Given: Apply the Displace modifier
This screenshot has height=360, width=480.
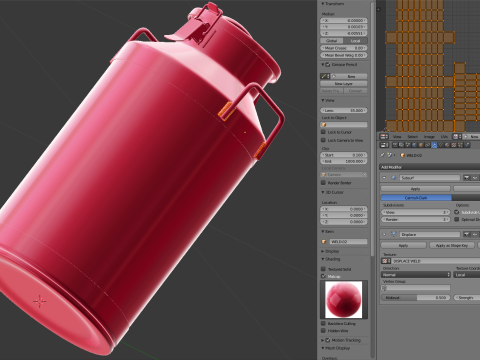Looking at the screenshot, I should point(404,245).
